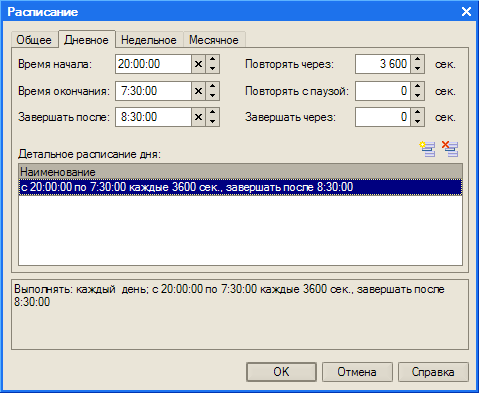Delete the selected detailed schedule row
Image resolution: width=479 pixels, height=393 pixels.
pyautogui.click(x=450, y=149)
